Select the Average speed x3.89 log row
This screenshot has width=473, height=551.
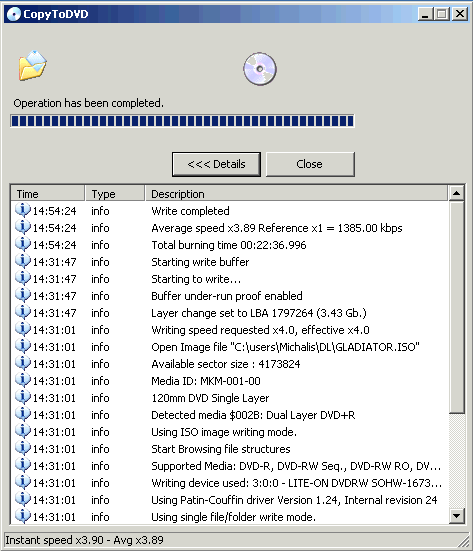tap(230, 228)
